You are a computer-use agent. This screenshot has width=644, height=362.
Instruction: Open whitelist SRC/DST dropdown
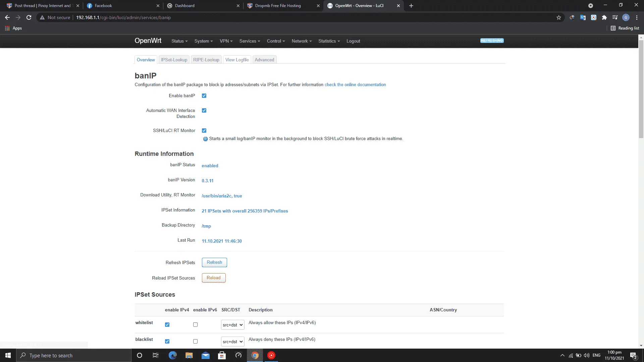[x=232, y=325]
